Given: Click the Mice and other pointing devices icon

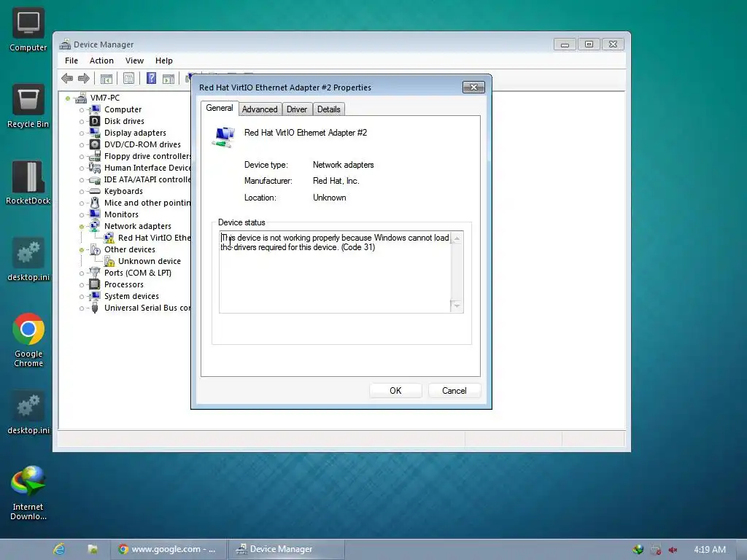Looking at the screenshot, I should tap(95, 203).
